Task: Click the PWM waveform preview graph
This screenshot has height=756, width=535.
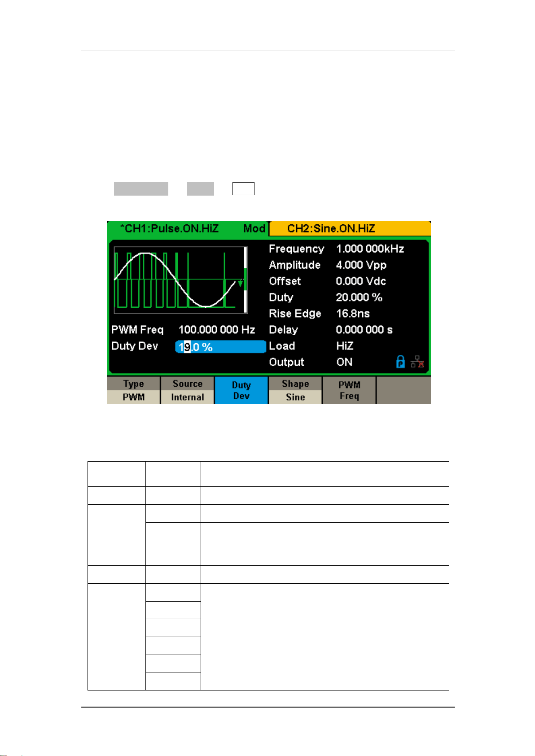Action: 180,280
